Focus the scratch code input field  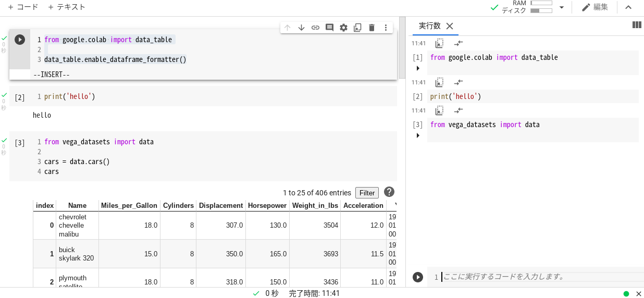(x=537, y=277)
